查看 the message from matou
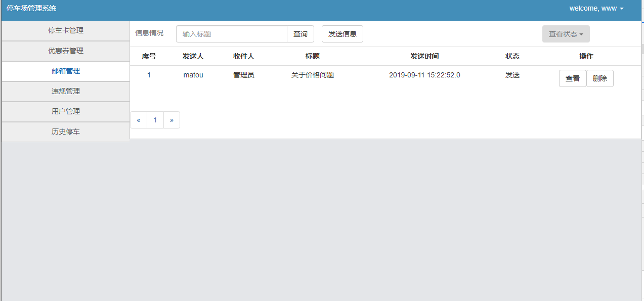 [x=572, y=78]
